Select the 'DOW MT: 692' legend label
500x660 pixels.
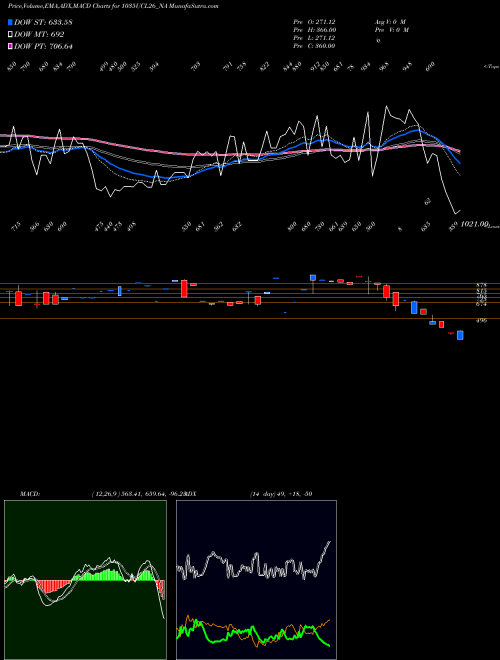pos(39,35)
